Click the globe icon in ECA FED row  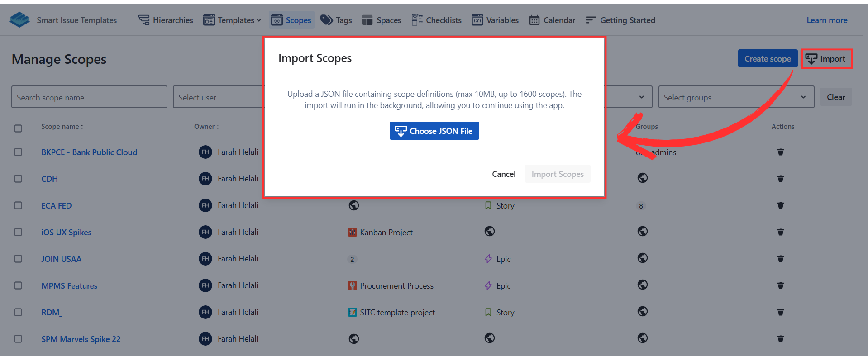pyautogui.click(x=354, y=205)
